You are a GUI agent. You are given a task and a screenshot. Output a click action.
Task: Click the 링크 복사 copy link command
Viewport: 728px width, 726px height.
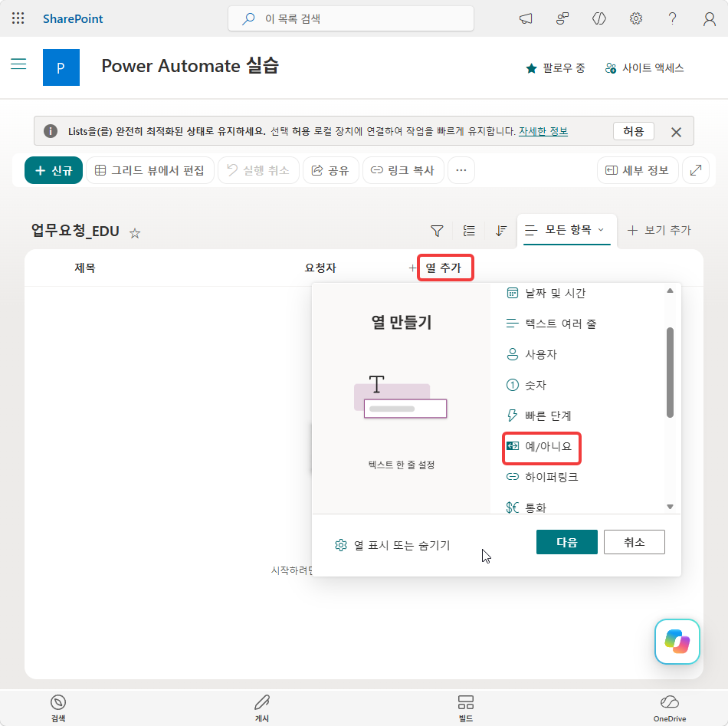(403, 170)
